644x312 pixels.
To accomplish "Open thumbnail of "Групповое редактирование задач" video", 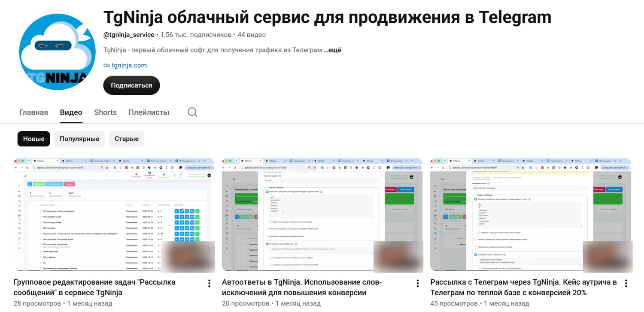I will [x=114, y=215].
